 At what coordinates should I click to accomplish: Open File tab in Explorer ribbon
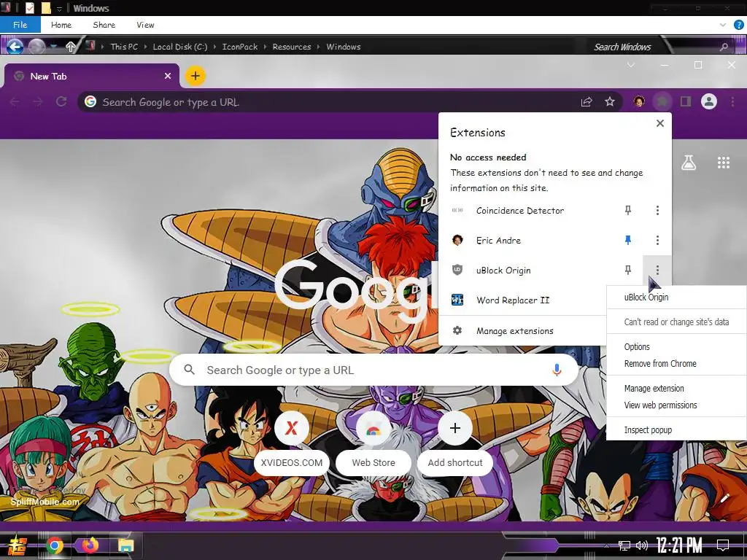[20, 25]
